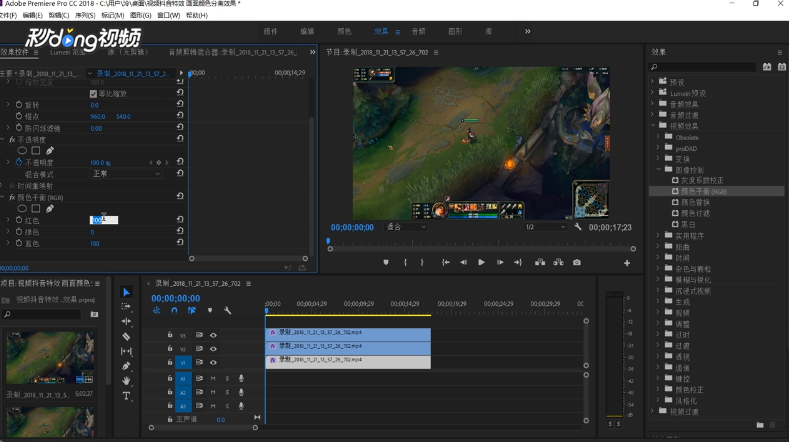Click Mark Out bracket in program monitor
This screenshot has height=442, width=789.
422,262
